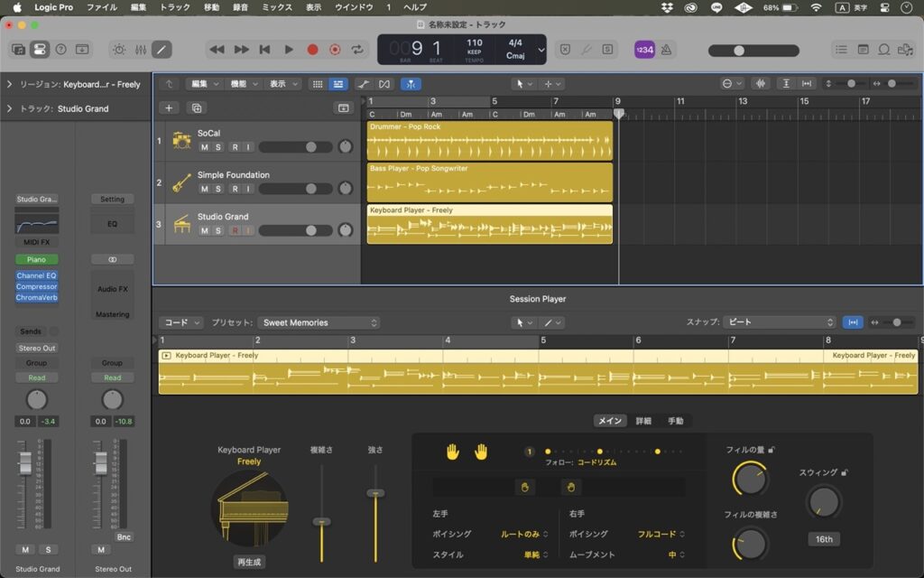924x578 pixels.
Task: Click the 複雑さ complexity slider handle
Action: point(321,522)
